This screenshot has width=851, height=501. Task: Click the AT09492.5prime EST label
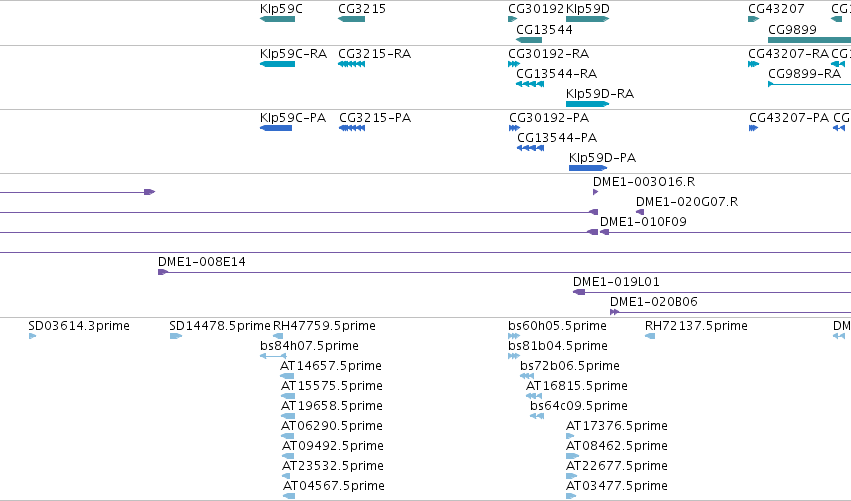tap(333, 446)
